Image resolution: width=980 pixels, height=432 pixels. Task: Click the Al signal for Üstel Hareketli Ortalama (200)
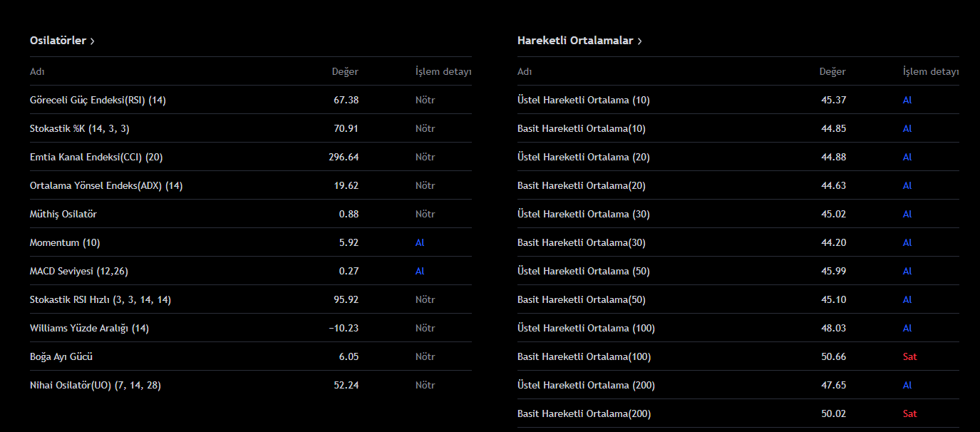[x=907, y=385]
